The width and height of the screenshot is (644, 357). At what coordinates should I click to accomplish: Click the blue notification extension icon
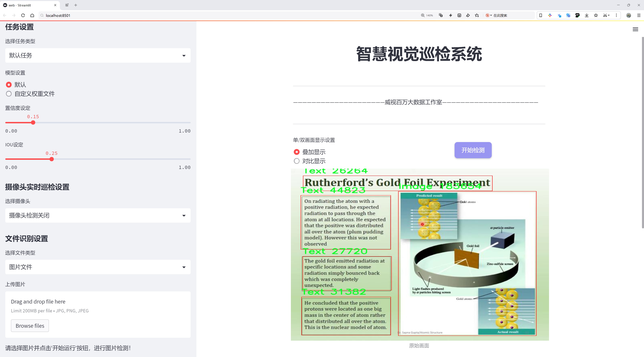pyautogui.click(x=559, y=15)
